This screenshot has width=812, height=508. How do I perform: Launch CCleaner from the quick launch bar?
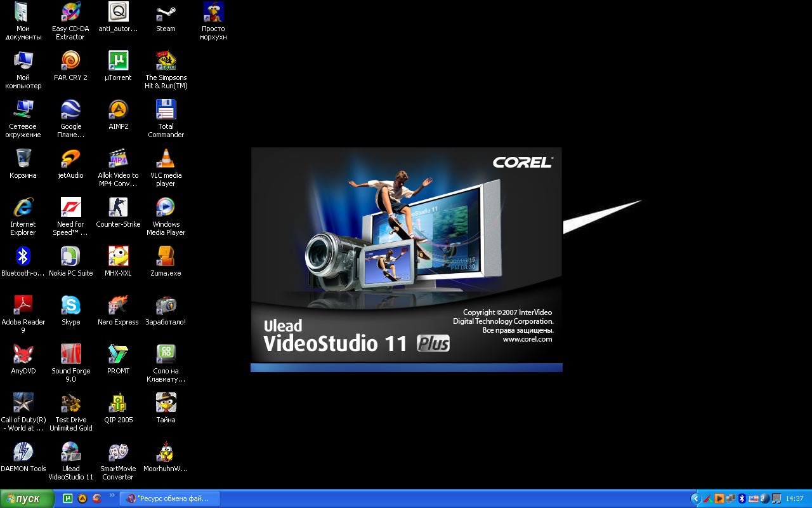pos(97,498)
